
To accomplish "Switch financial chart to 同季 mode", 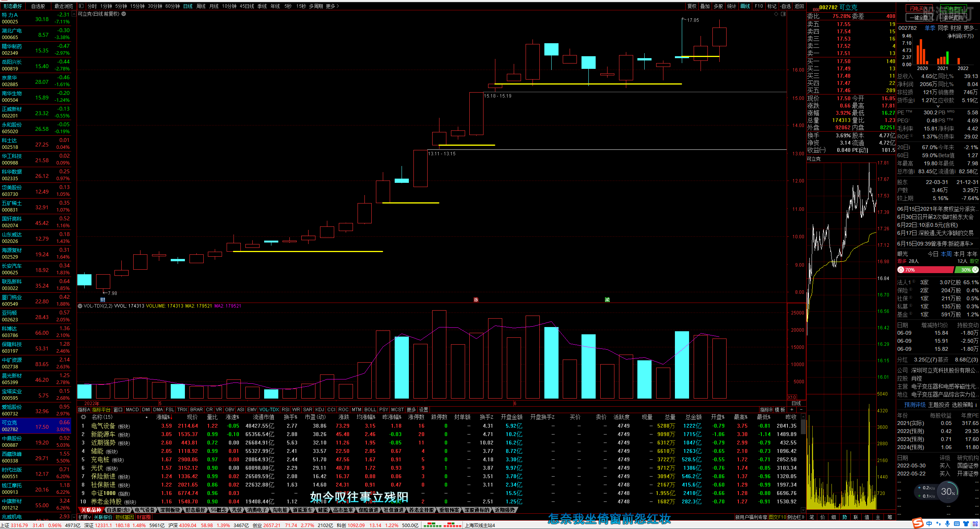I will [943, 28].
